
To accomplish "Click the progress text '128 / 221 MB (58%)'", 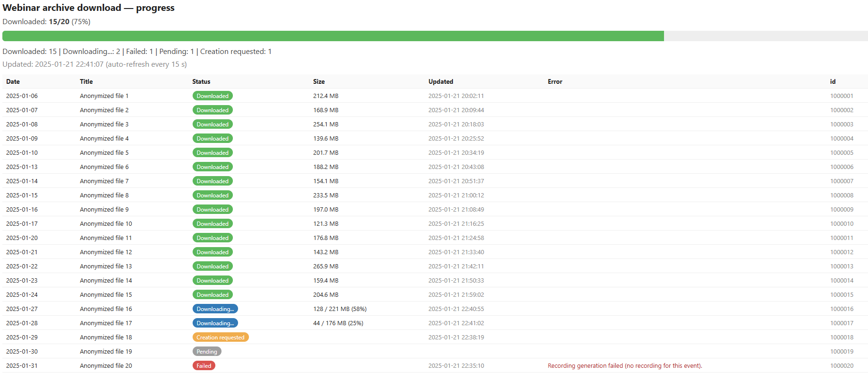I will pyautogui.click(x=340, y=309).
